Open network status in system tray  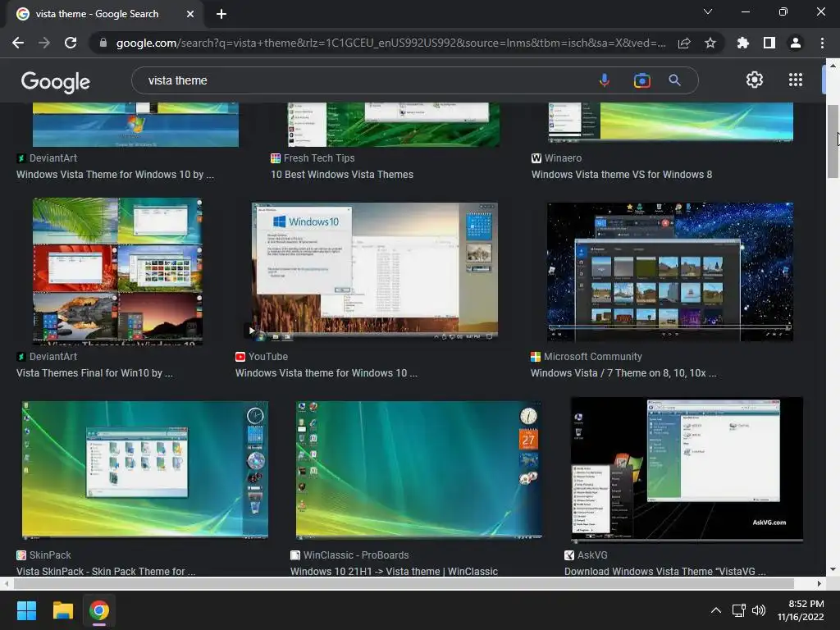click(x=739, y=610)
